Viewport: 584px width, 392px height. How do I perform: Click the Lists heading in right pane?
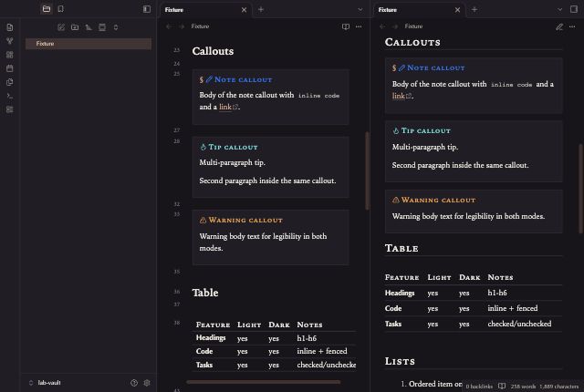(400, 361)
